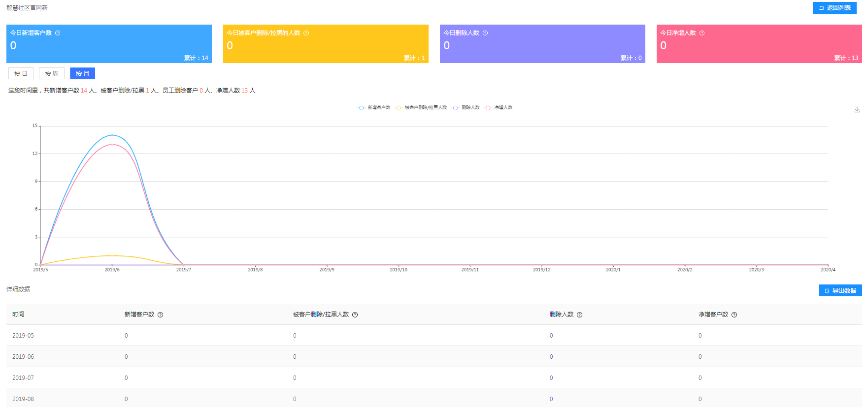Screen dimensions: 868x407
Task: Open help icon in 被客户删除/拉黑人数 column header
Action: pos(355,315)
